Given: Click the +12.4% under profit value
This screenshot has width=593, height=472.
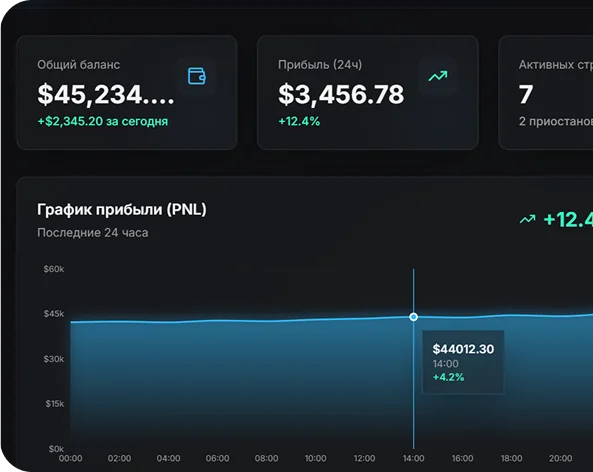Looking at the screenshot, I should pyautogui.click(x=299, y=121).
